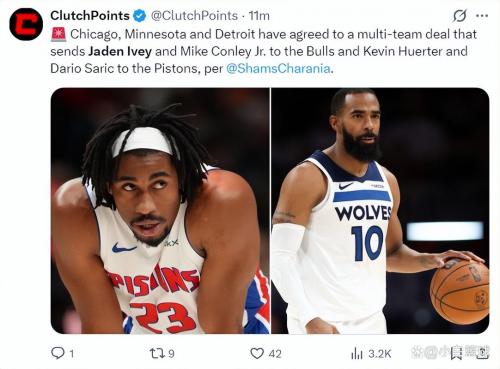Click the reply speech bubble icon

pyautogui.click(x=58, y=353)
